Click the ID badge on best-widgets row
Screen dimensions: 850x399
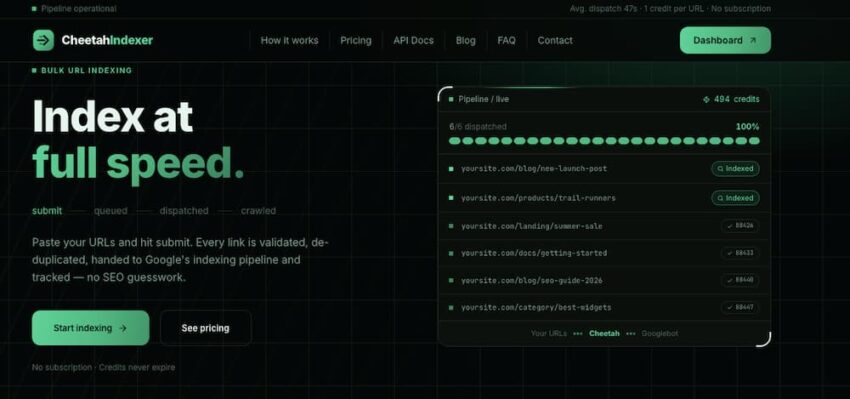tap(740, 307)
